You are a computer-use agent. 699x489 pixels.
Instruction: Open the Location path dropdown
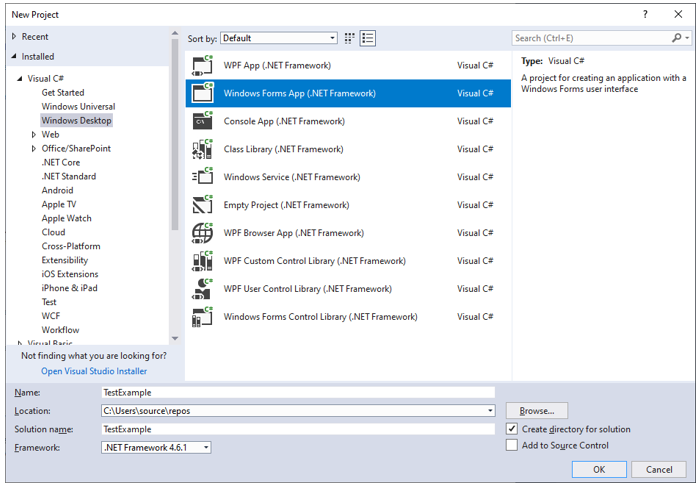click(x=490, y=411)
